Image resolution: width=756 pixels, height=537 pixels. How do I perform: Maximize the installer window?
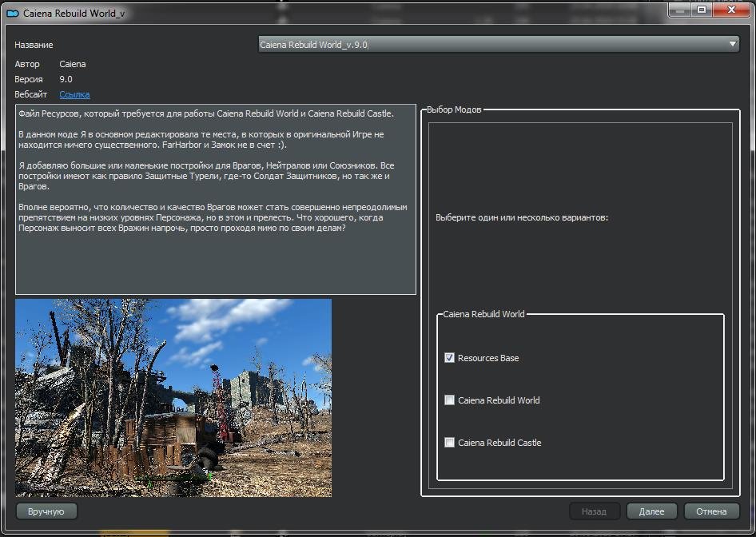click(x=702, y=10)
